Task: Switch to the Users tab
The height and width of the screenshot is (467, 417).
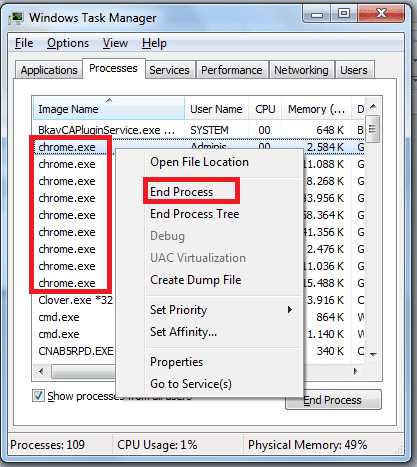Action: [354, 70]
